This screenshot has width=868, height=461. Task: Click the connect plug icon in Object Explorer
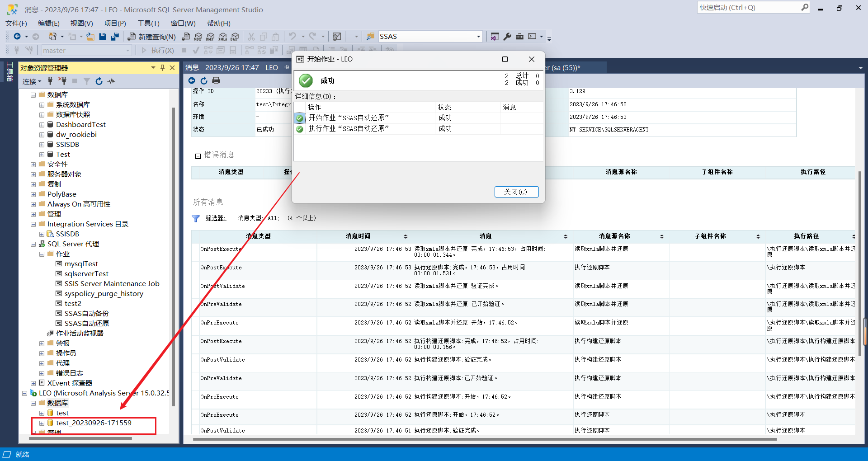50,81
